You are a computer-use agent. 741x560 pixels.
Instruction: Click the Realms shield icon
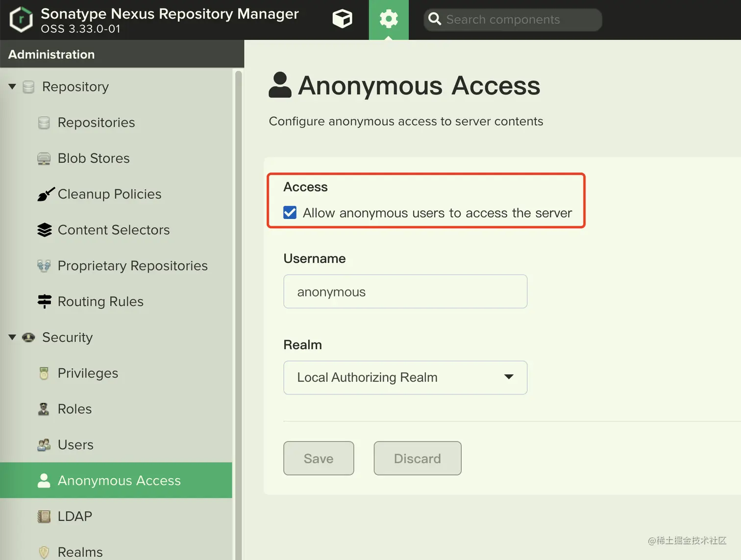click(44, 552)
